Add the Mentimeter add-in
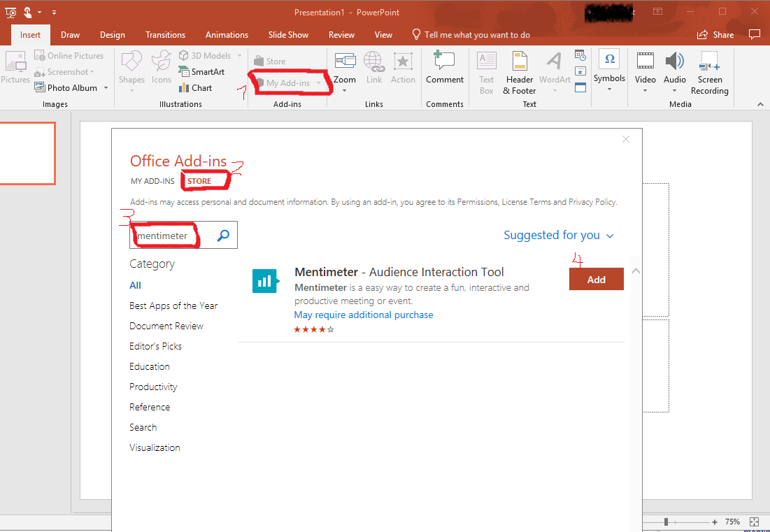 tap(596, 279)
